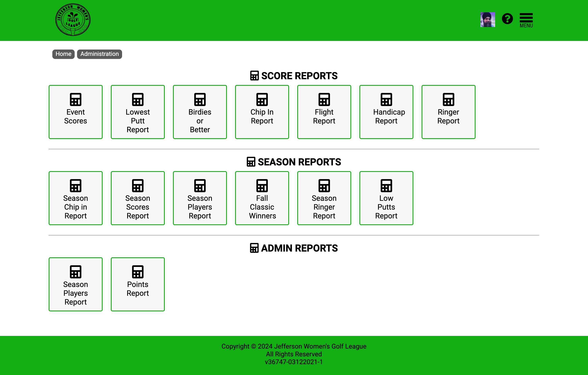The image size is (588, 375).
Task: Click the Ringer Report calculator icon
Action: tap(448, 99)
